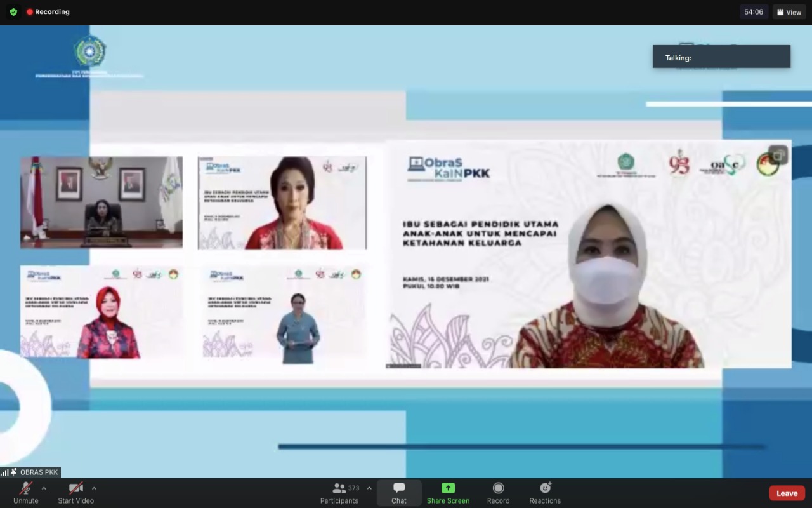Click the red Recording indicator
Screen dimensions: 812x508
tap(48, 12)
